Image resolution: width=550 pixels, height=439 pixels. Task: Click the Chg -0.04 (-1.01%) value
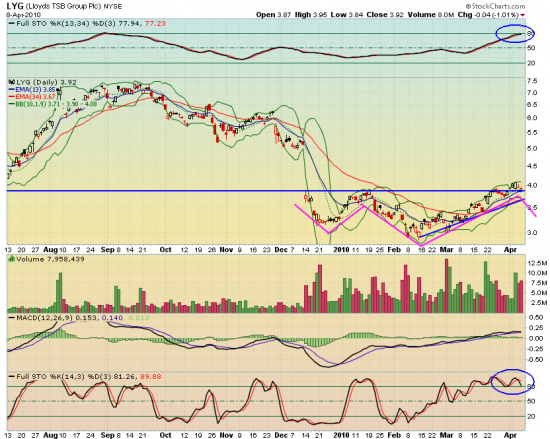tap(488, 15)
